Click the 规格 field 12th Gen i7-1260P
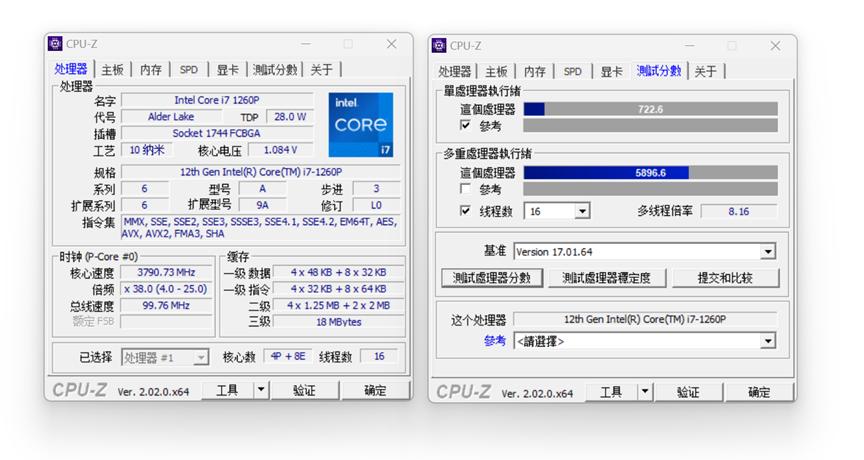The width and height of the screenshot is (864, 460). [261, 172]
